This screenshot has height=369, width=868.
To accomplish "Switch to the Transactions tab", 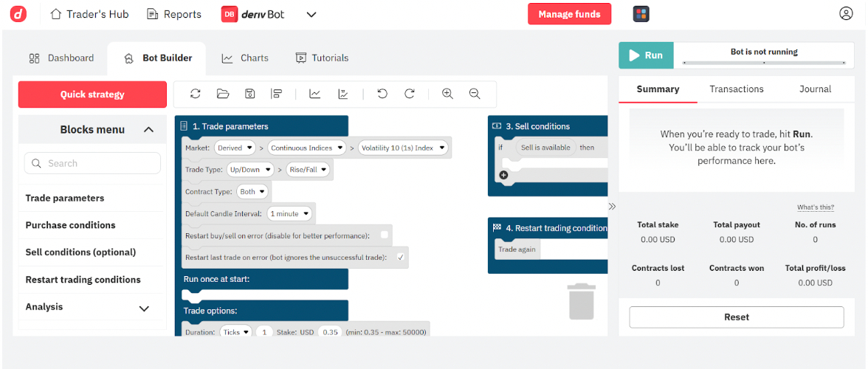I will click(737, 89).
